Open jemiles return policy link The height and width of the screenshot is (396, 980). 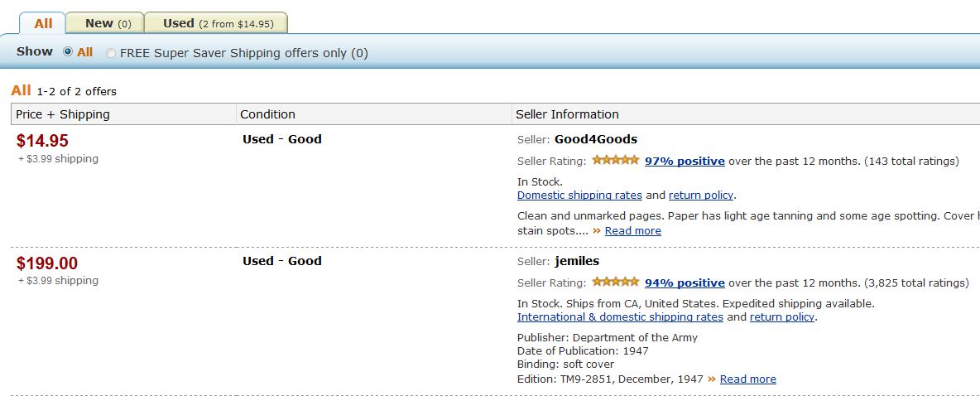pyautogui.click(x=781, y=317)
